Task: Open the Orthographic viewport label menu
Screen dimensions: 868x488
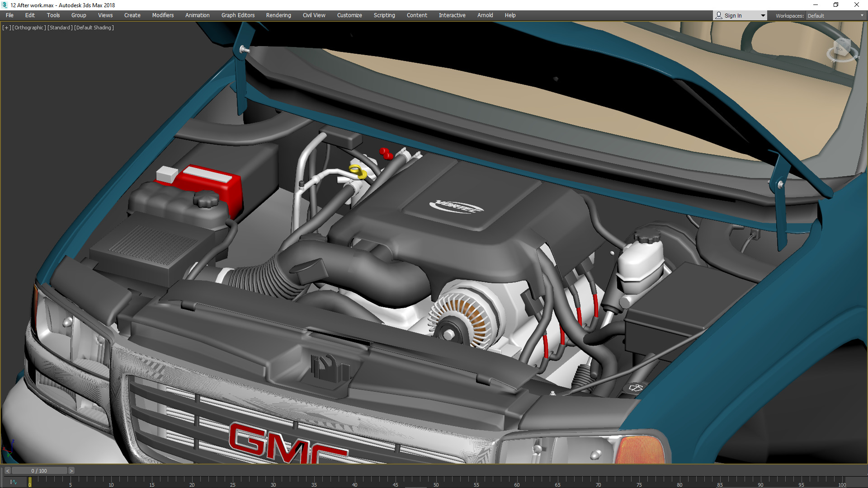Action: [29, 28]
